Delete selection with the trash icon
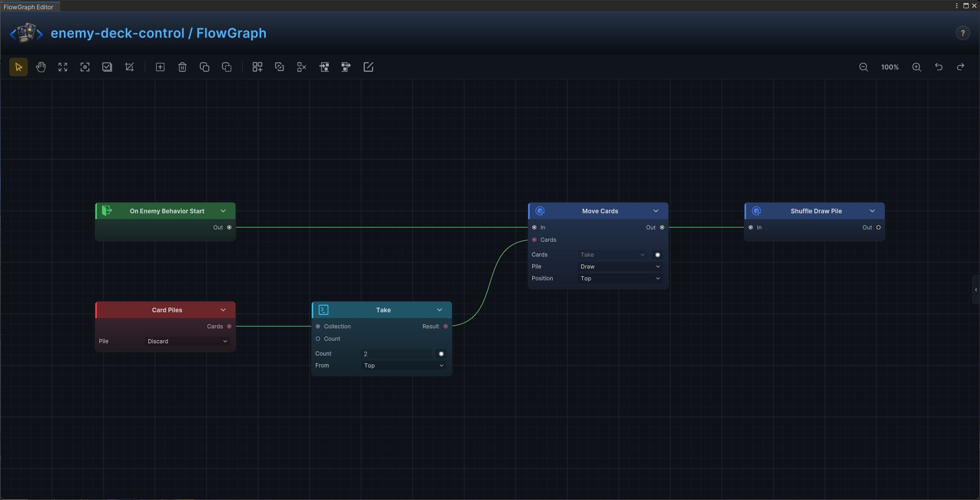The image size is (980, 500). (182, 67)
